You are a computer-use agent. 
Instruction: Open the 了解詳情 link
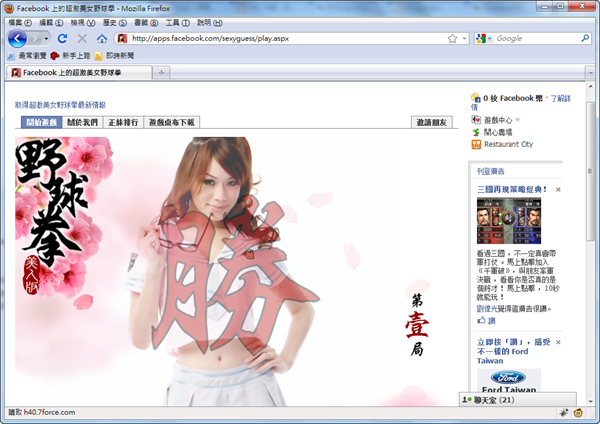pos(560,99)
